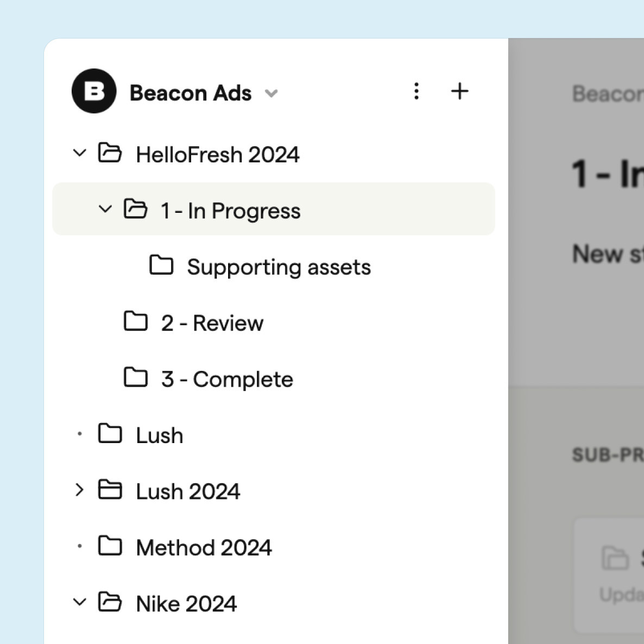644x644 pixels.
Task: Collapse the 1 - In Progress chevron
Action: pos(105,209)
